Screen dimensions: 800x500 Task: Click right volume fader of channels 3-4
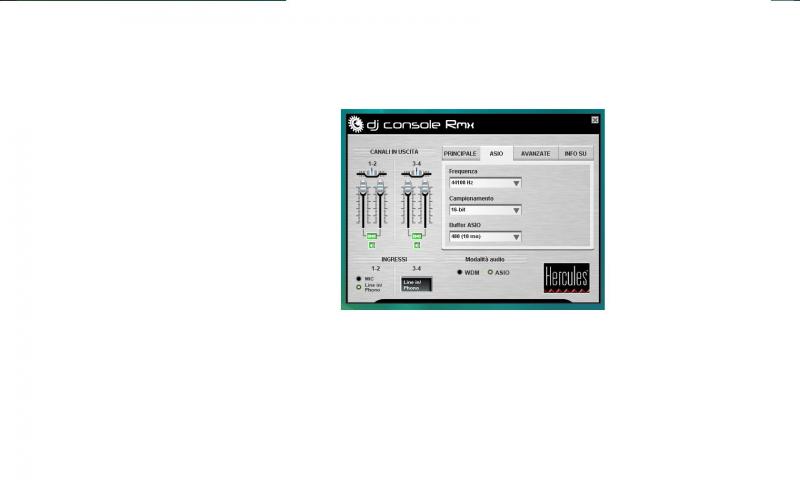point(424,188)
